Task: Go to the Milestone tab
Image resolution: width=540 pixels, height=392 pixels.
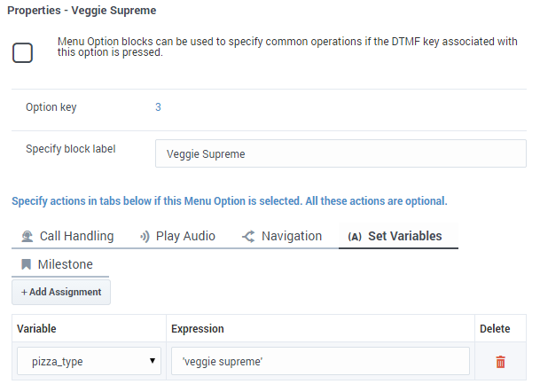Action: 60,264
